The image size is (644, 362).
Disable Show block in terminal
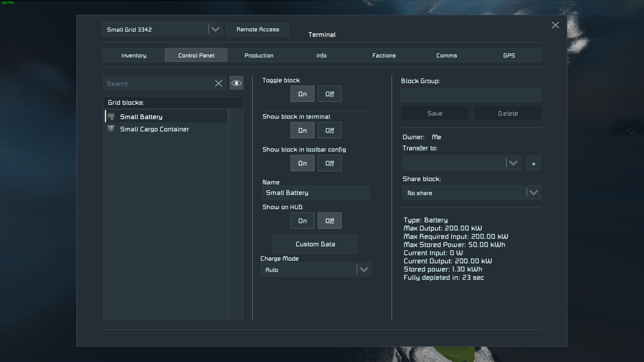[x=329, y=130]
